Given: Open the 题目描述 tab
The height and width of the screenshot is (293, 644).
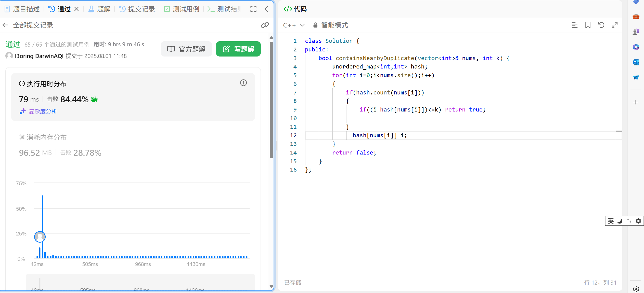Looking at the screenshot, I should [22, 9].
